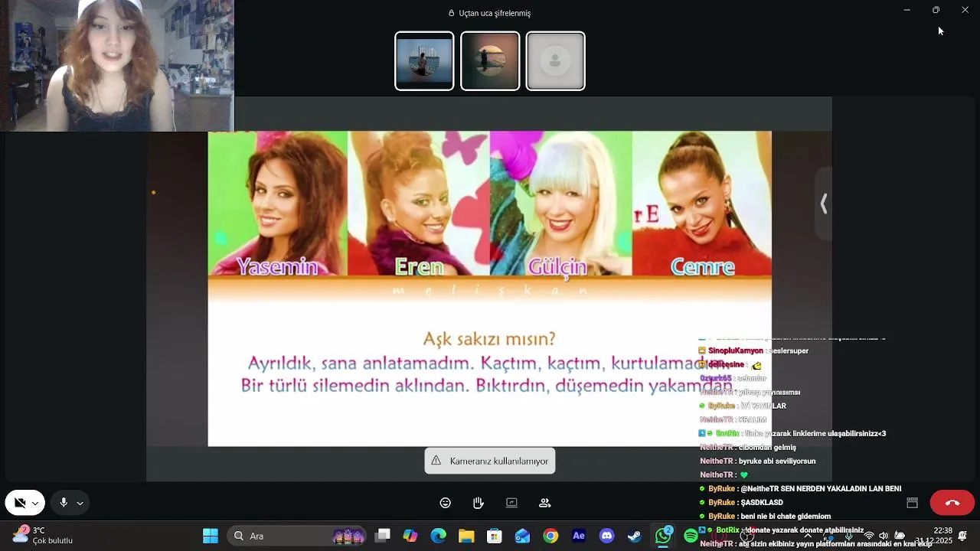Expand the side panel chevron arrow
This screenshot has height=551, width=980.
coord(824,204)
